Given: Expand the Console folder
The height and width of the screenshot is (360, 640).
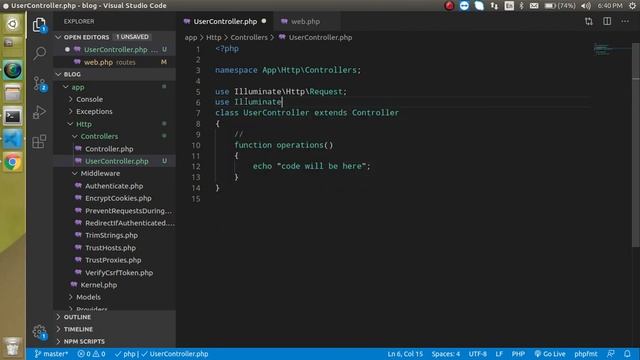Looking at the screenshot, I should [115, 99].
